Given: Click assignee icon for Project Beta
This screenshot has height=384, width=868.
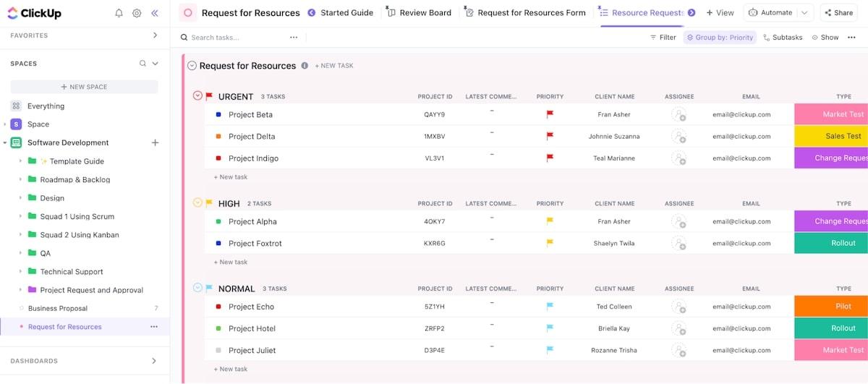Looking at the screenshot, I should click(x=678, y=114).
